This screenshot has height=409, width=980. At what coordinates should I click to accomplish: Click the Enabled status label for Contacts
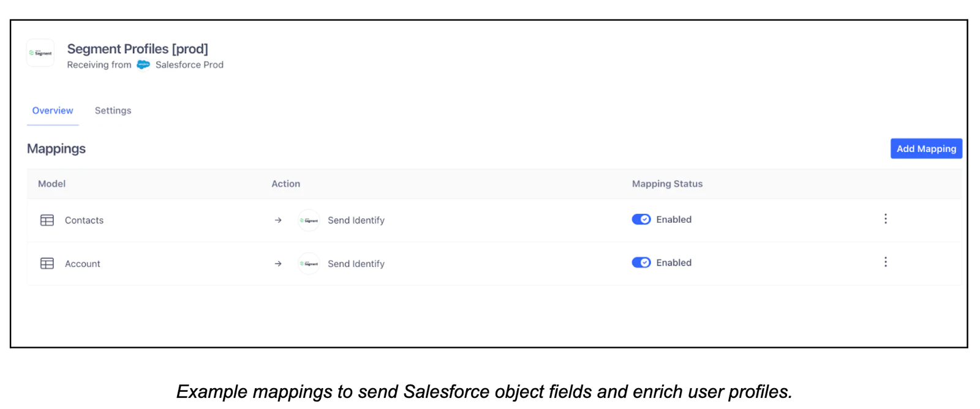coord(674,219)
